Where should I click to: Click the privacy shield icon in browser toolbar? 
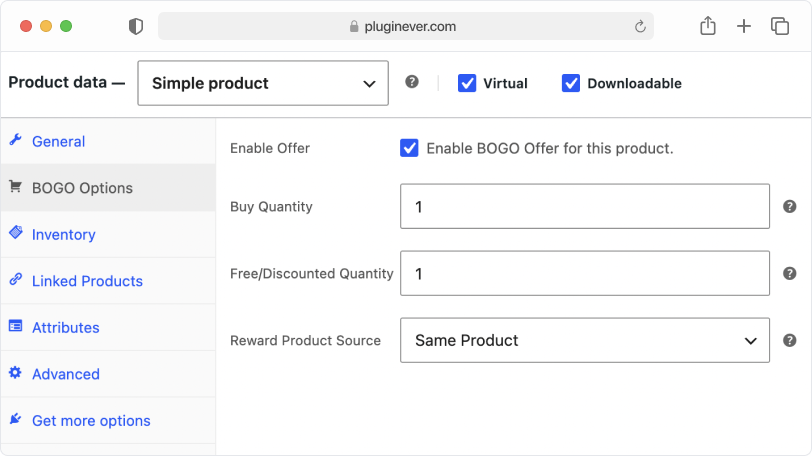(x=136, y=26)
